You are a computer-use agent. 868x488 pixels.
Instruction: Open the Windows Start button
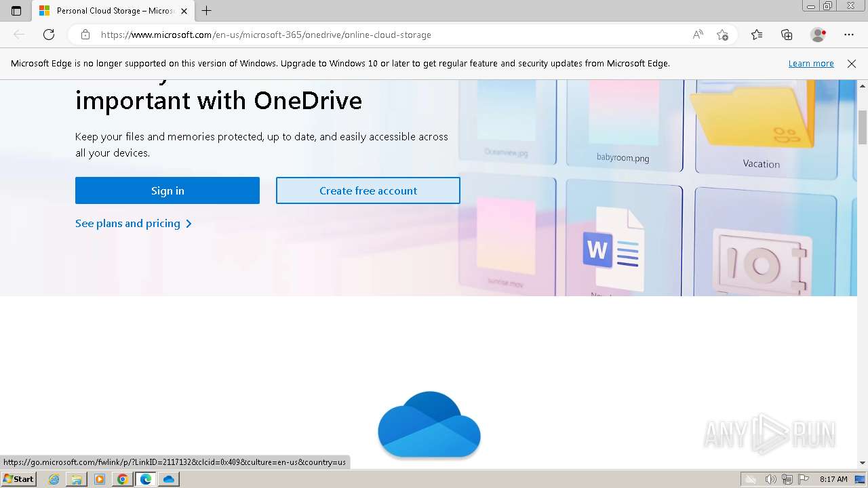point(18,479)
